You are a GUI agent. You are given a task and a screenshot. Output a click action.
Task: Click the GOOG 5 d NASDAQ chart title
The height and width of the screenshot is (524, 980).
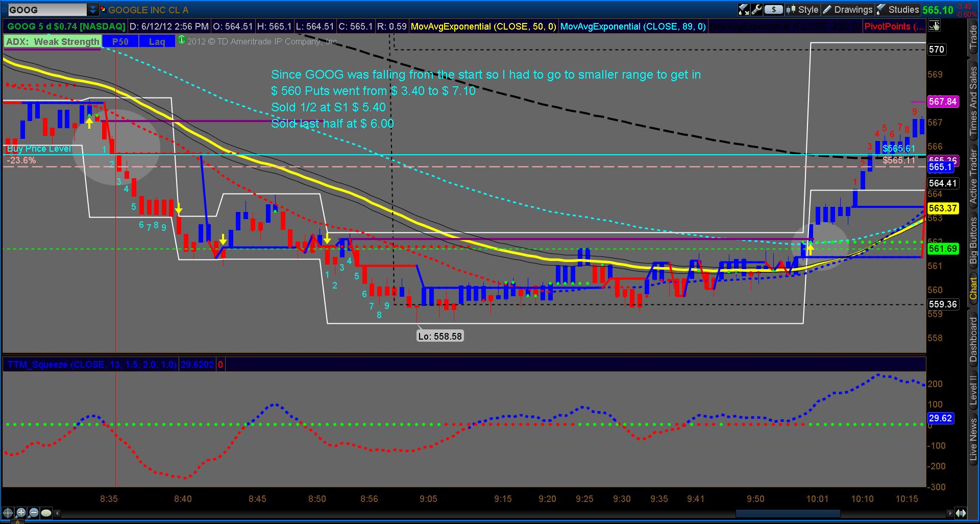click(65, 26)
